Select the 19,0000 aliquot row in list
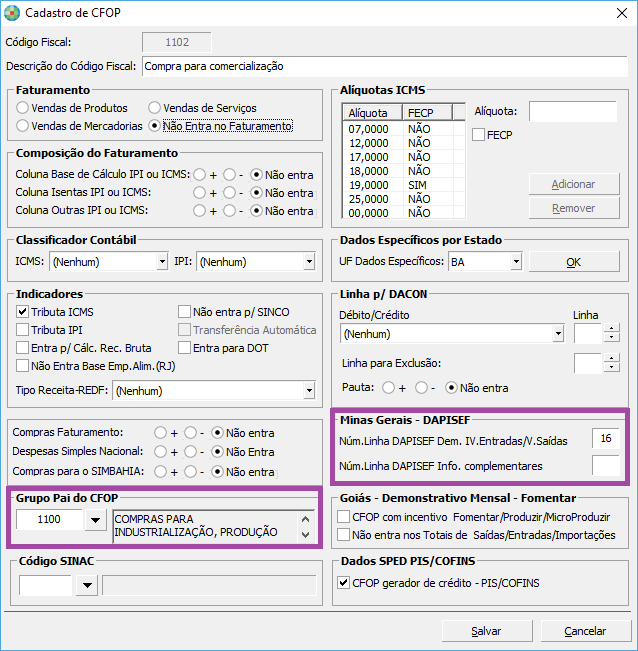638x651 pixels. pos(372,185)
